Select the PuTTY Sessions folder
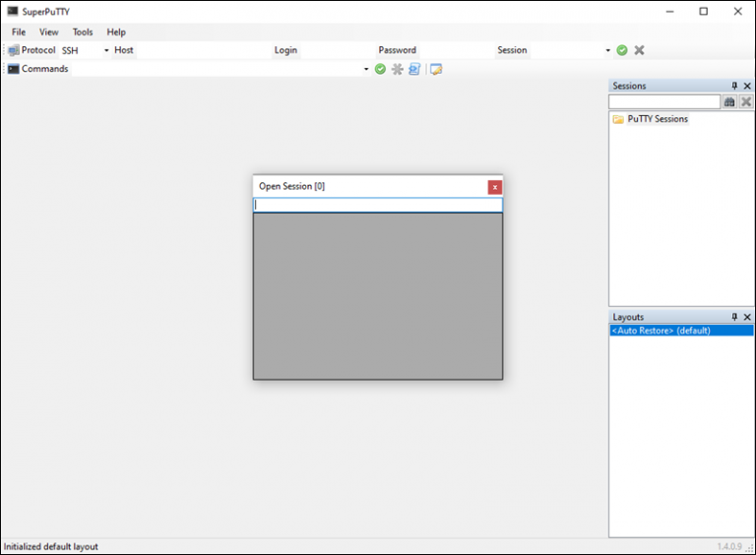Screen dimensions: 756x555 (657, 119)
